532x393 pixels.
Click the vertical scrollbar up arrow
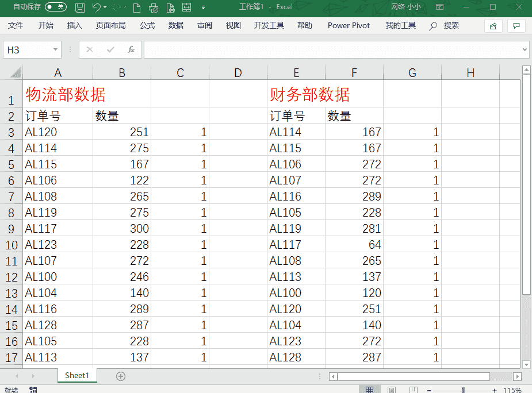(526, 70)
